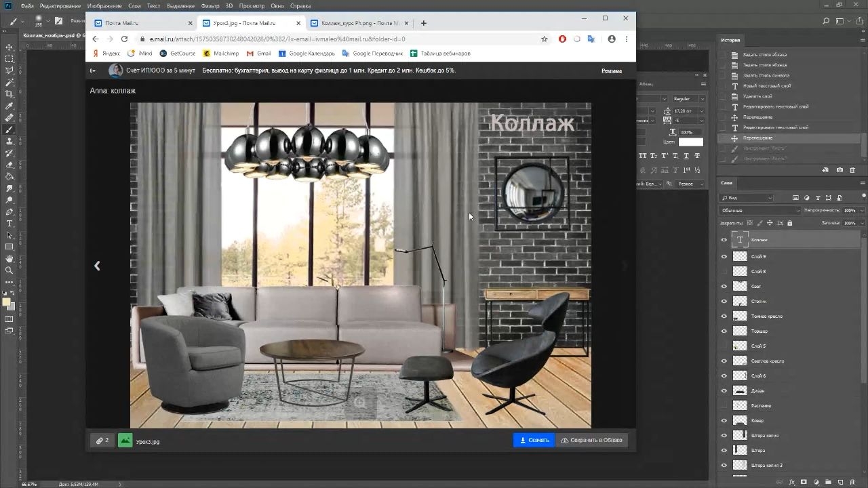The height and width of the screenshot is (488, 868).
Task: Delete current state in History panel
Action: (853, 169)
